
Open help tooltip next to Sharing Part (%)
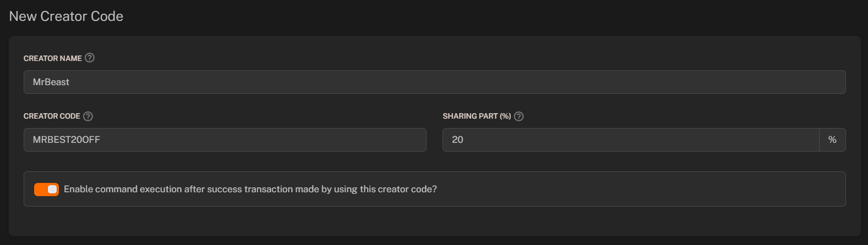[x=518, y=116]
